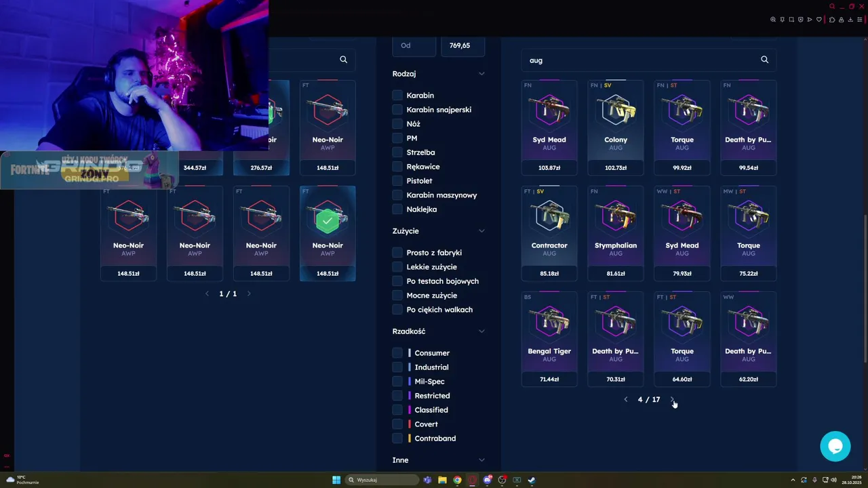Open File Explorer from the taskbar
The width and height of the screenshot is (868, 488).
[442, 480]
